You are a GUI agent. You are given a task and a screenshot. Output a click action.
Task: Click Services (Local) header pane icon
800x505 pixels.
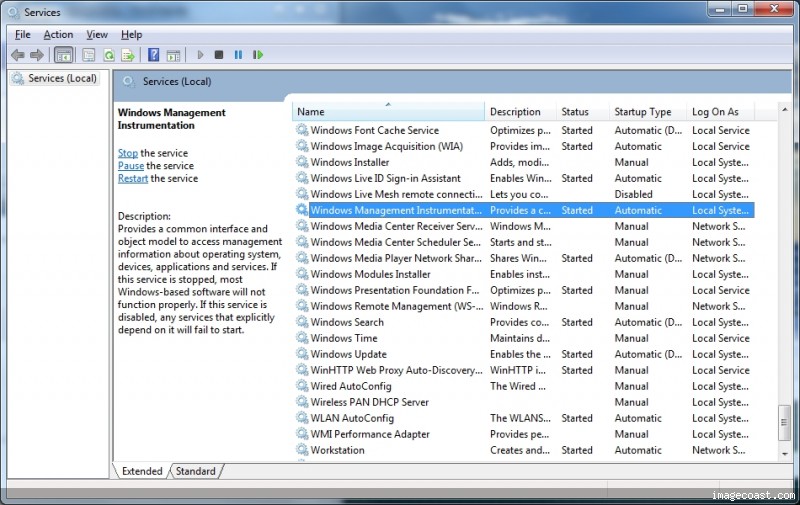[x=129, y=81]
